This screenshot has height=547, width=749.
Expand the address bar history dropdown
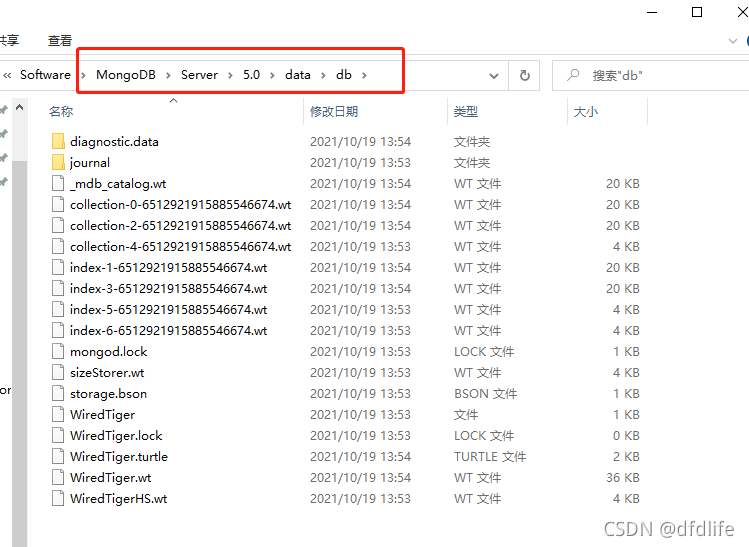pyautogui.click(x=494, y=76)
